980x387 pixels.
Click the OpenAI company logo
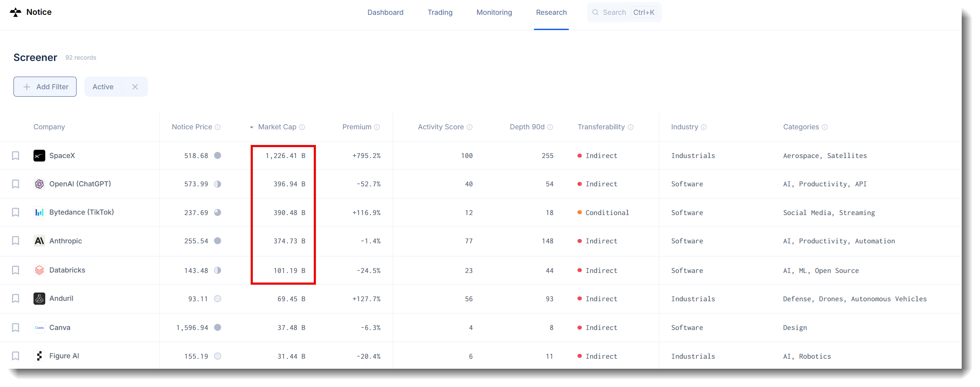pyautogui.click(x=39, y=184)
